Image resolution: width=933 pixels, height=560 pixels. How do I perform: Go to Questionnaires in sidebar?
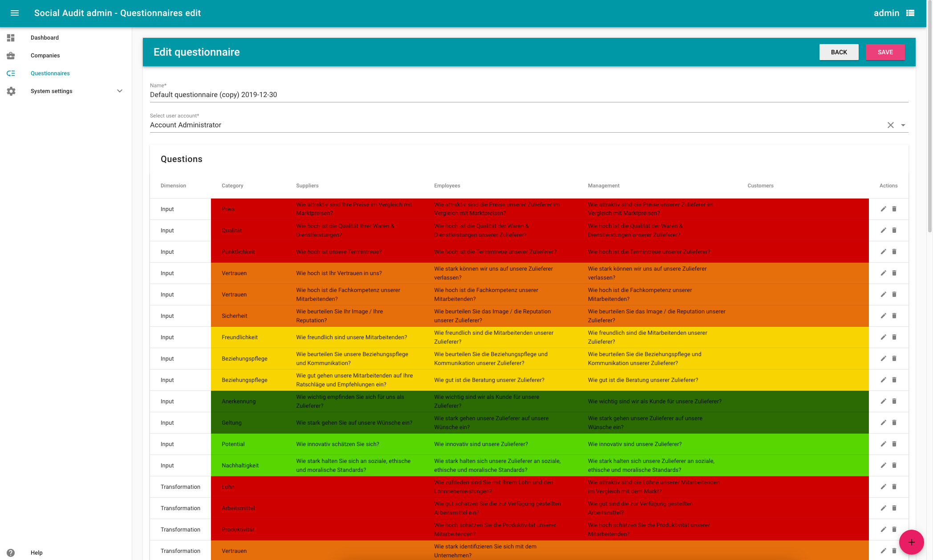(50, 73)
